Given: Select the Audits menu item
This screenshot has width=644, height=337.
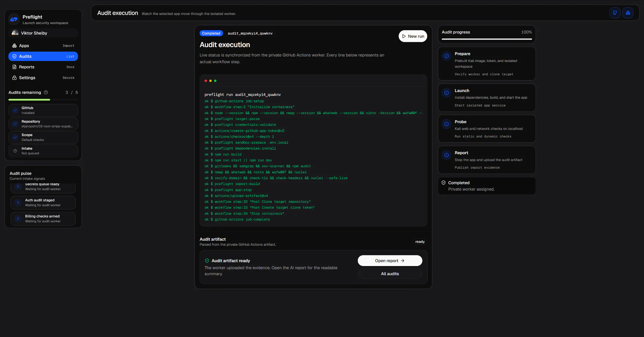Looking at the screenshot, I should click(43, 56).
